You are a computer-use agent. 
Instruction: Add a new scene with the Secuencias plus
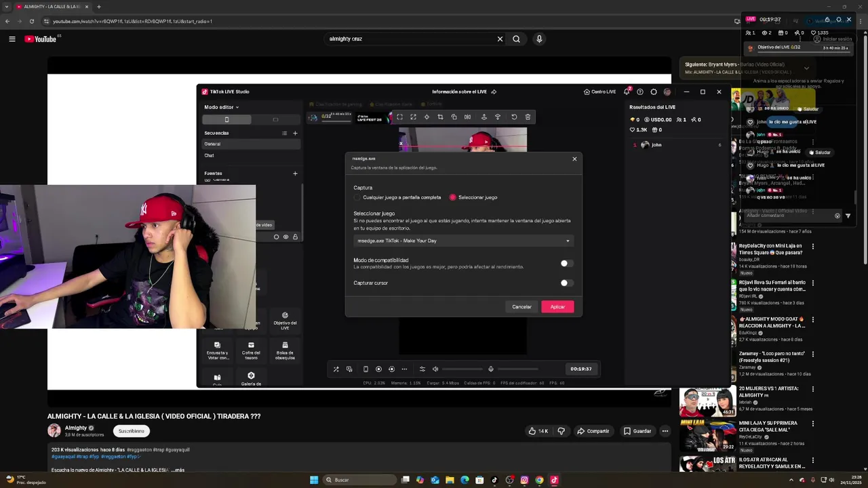click(295, 133)
